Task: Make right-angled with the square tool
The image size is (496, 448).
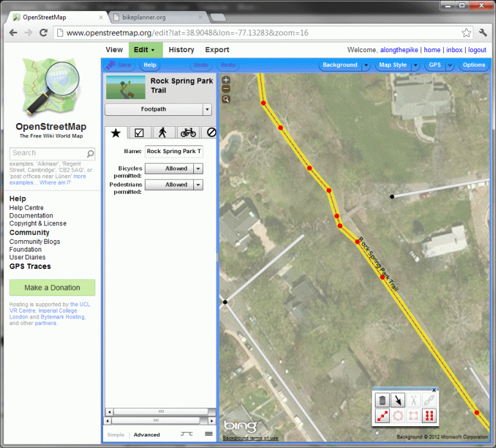Action: [414, 416]
